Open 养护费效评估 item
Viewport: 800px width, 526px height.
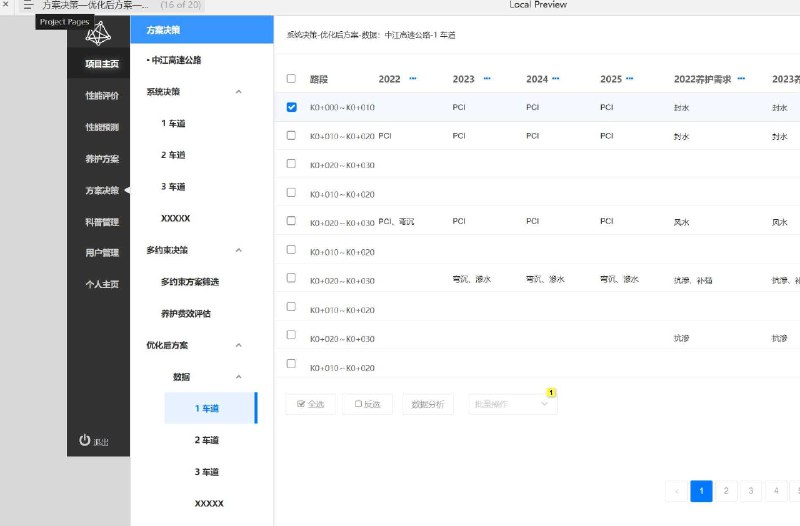(186, 314)
